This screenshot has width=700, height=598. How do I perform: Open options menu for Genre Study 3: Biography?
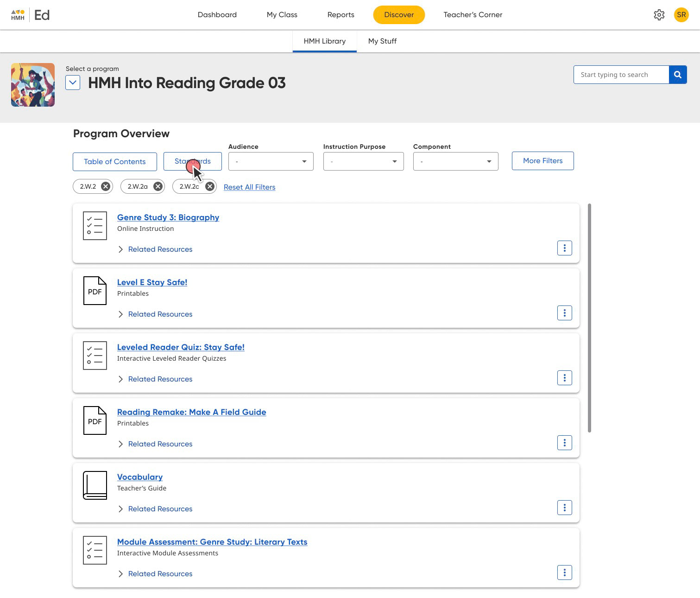[564, 248]
